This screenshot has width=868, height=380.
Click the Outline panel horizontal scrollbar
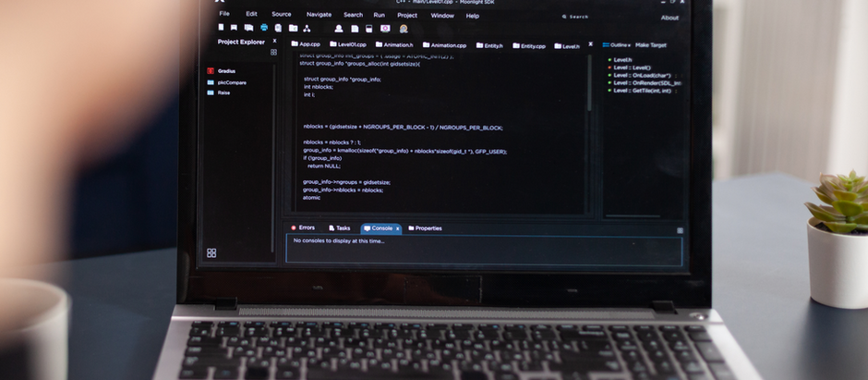tap(633, 216)
